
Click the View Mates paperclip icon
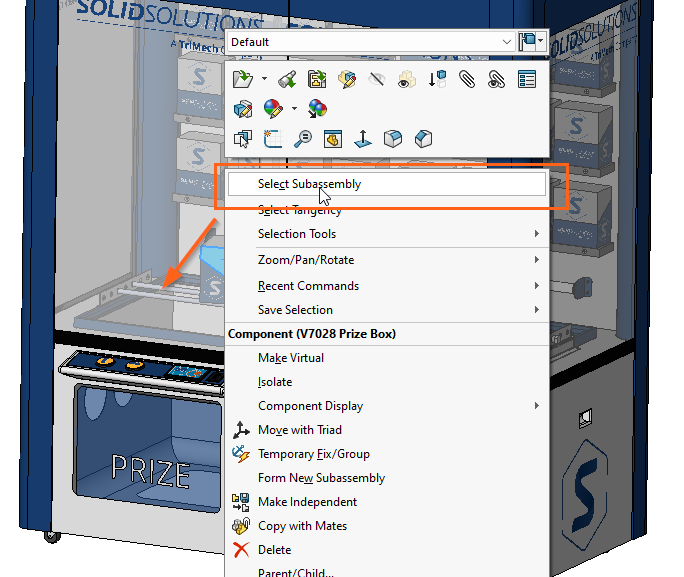click(467, 79)
